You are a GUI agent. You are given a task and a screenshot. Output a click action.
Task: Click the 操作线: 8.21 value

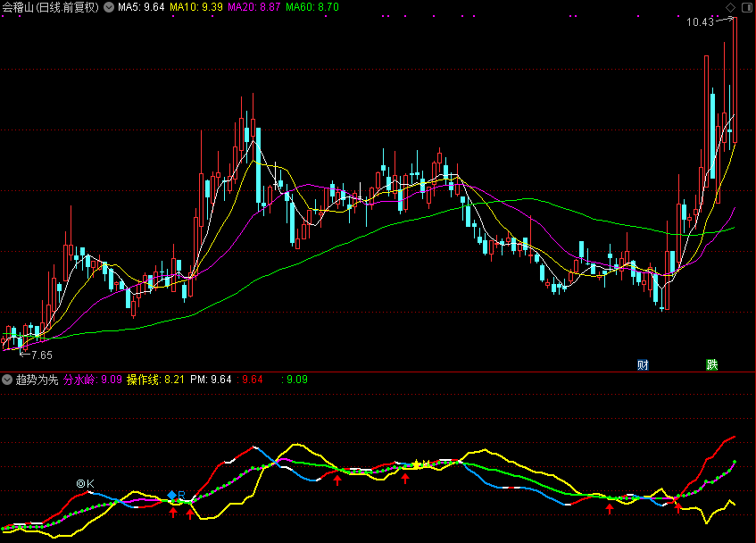click(155, 380)
